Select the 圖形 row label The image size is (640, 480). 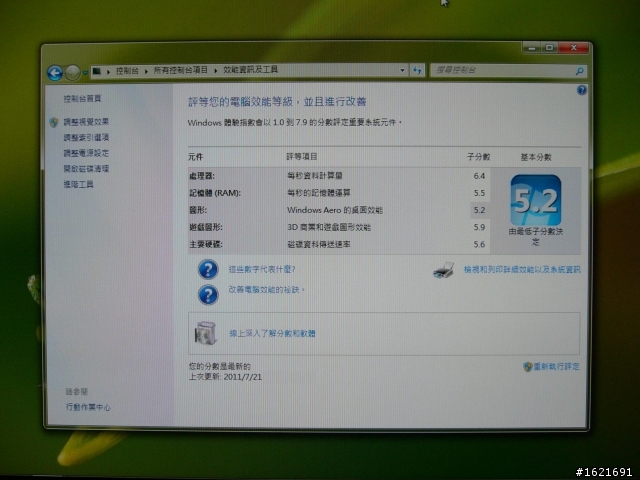[x=198, y=210]
